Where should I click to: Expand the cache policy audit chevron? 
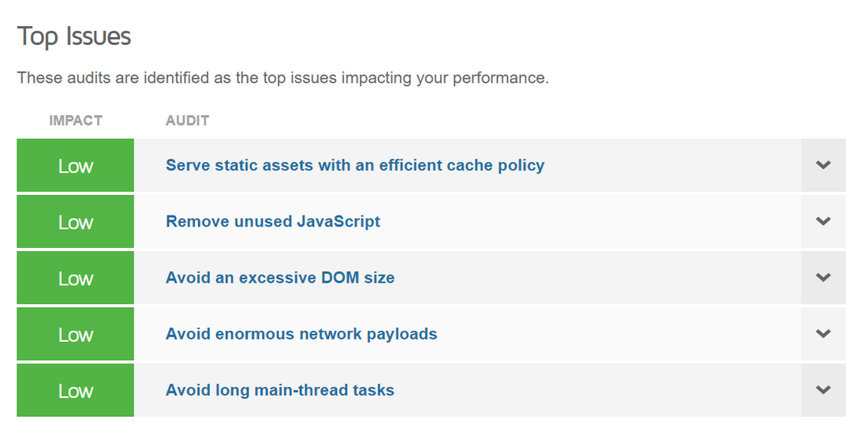pos(823,166)
